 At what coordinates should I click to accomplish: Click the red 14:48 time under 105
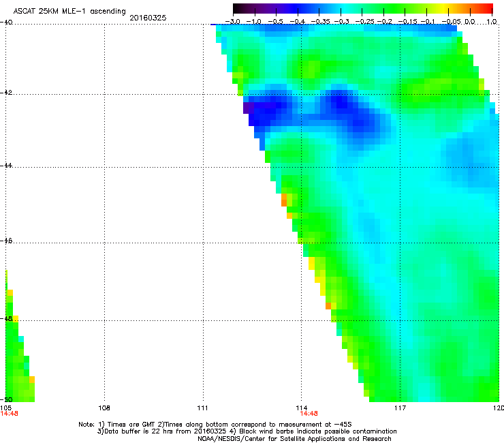coord(9,414)
